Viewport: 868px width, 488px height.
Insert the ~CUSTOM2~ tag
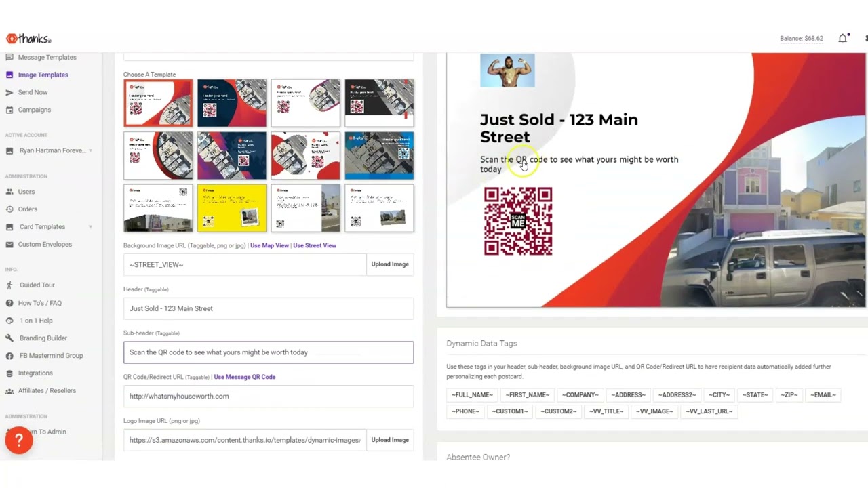559,411
